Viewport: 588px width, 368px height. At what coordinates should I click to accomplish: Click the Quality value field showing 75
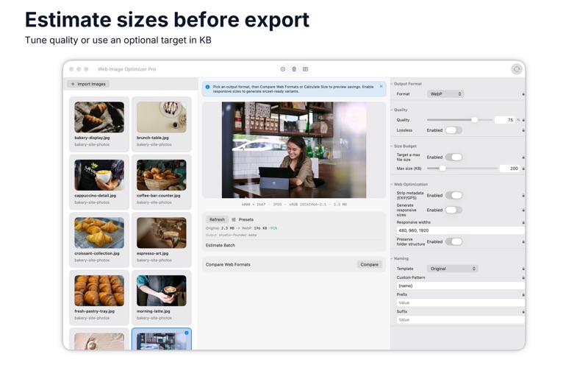click(505, 120)
